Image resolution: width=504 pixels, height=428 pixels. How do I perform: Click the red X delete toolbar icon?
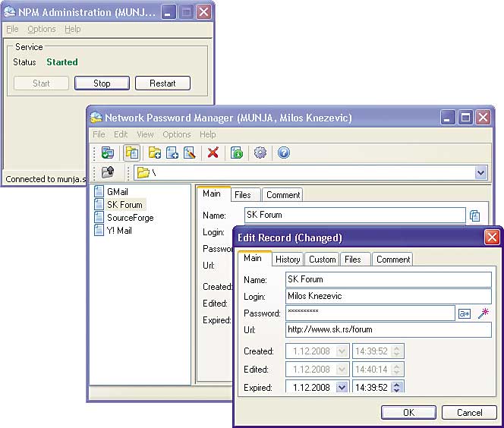(213, 153)
